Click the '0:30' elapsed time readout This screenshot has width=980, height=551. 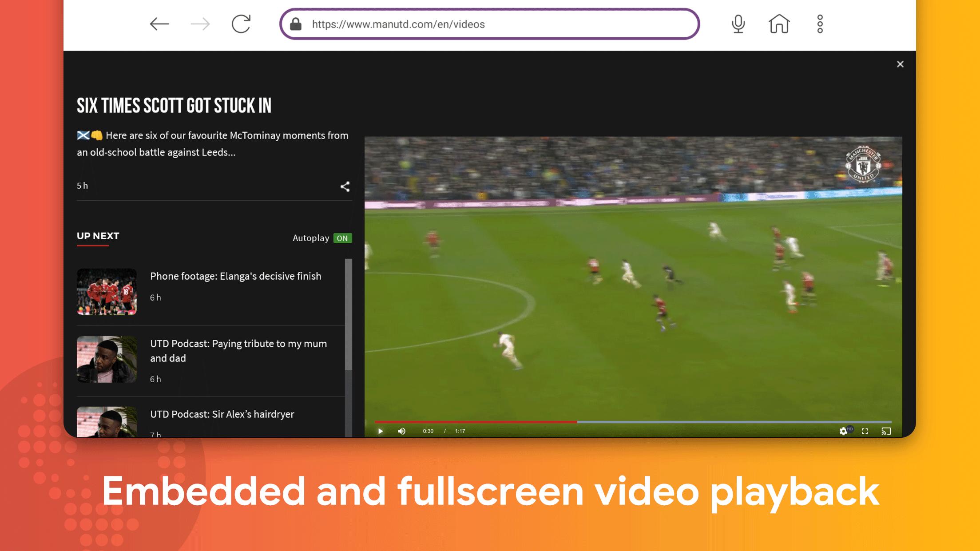pos(428,431)
